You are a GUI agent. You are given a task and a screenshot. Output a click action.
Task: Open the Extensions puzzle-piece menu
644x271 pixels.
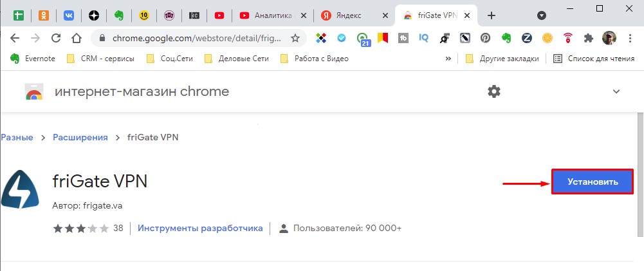[589, 38]
